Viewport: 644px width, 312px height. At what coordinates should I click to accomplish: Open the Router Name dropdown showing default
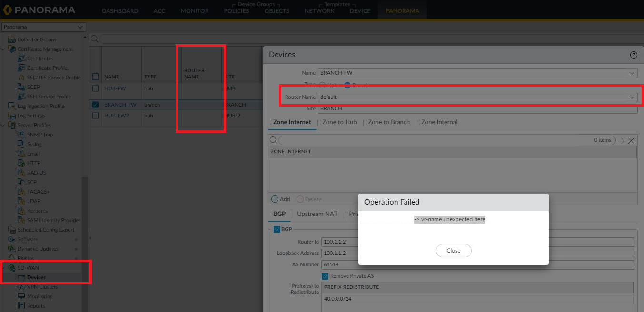coord(633,97)
